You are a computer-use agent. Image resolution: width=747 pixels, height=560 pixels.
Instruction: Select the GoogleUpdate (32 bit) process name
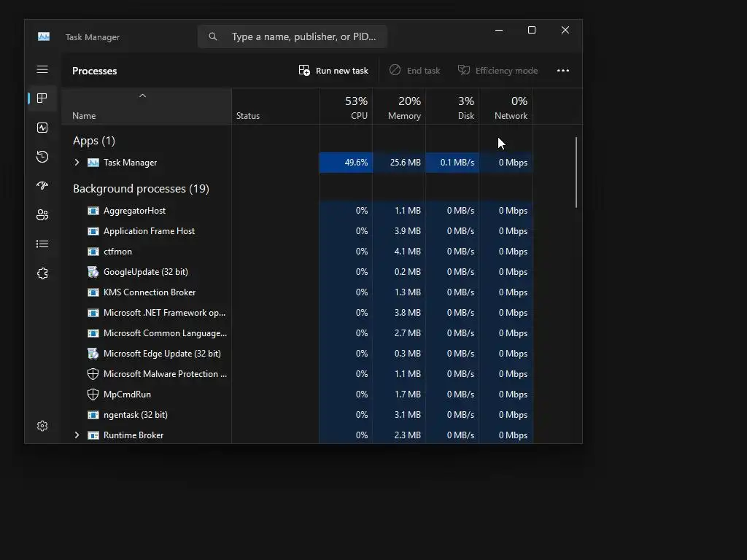point(146,272)
